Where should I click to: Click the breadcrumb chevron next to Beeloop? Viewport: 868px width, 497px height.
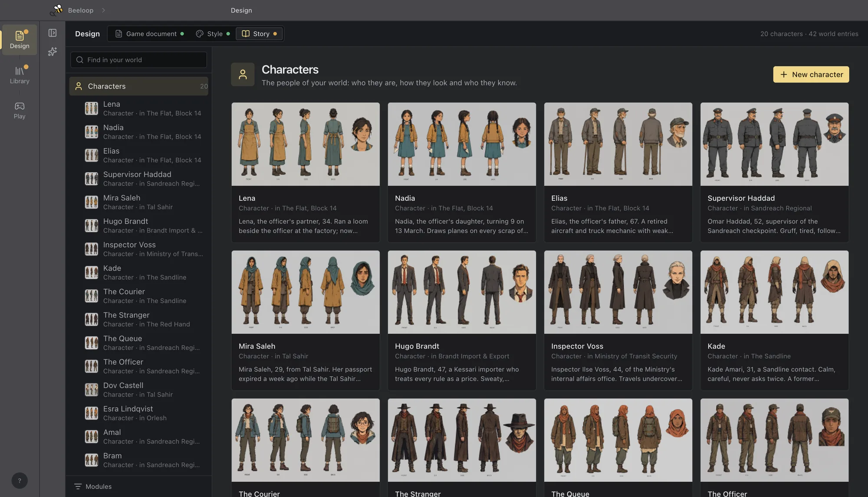[x=103, y=10]
